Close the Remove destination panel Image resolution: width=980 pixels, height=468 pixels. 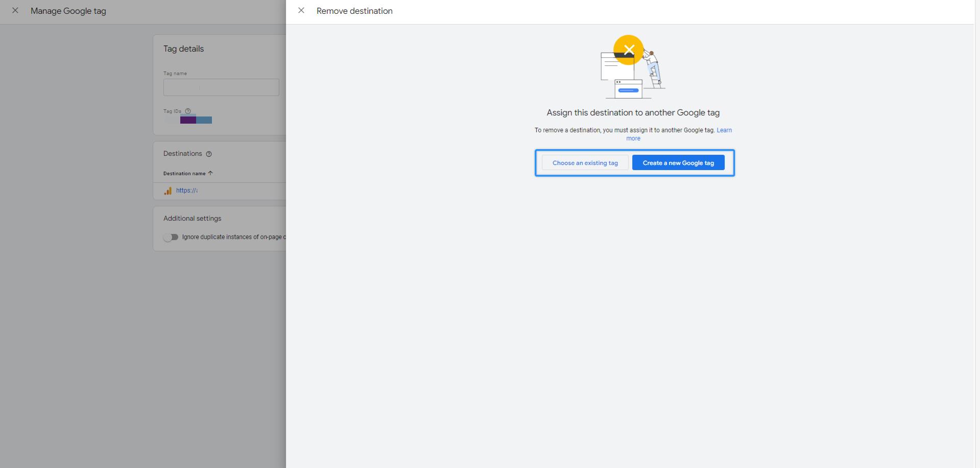point(301,11)
